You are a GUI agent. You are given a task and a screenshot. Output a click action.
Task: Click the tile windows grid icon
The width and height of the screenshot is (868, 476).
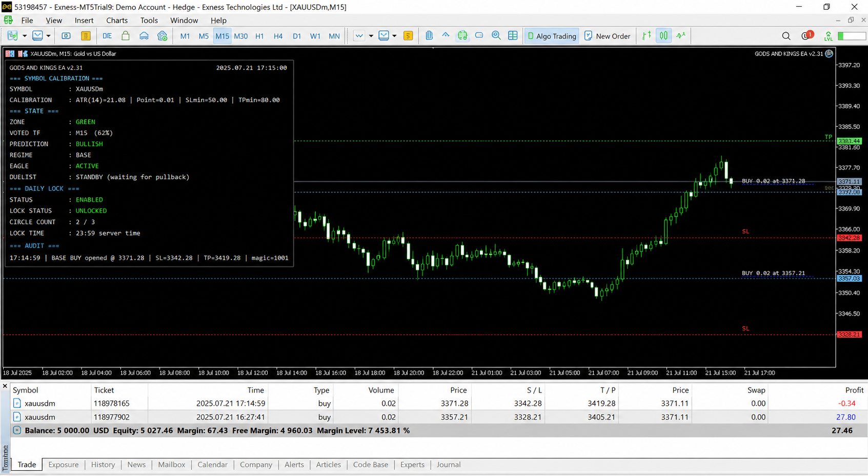tap(513, 36)
